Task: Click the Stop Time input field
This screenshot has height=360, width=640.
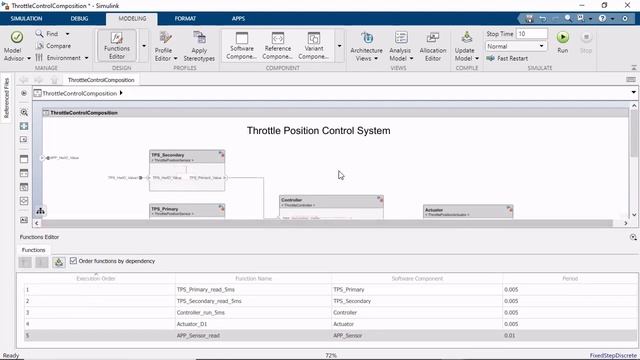Action: tap(531, 34)
